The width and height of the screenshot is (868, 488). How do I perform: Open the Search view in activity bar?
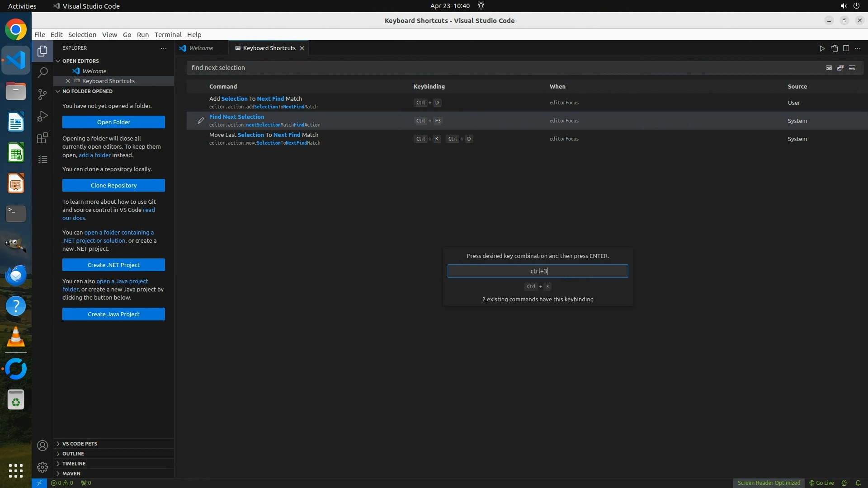click(42, 72)
